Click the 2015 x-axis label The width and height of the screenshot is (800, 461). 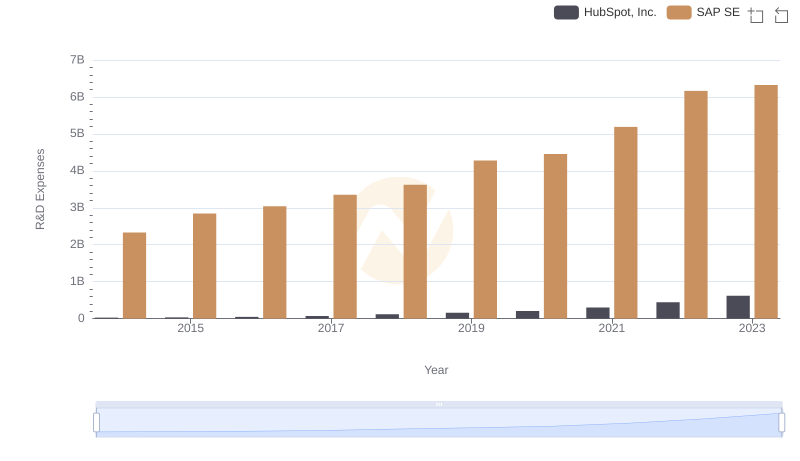[x=190, y=328]
